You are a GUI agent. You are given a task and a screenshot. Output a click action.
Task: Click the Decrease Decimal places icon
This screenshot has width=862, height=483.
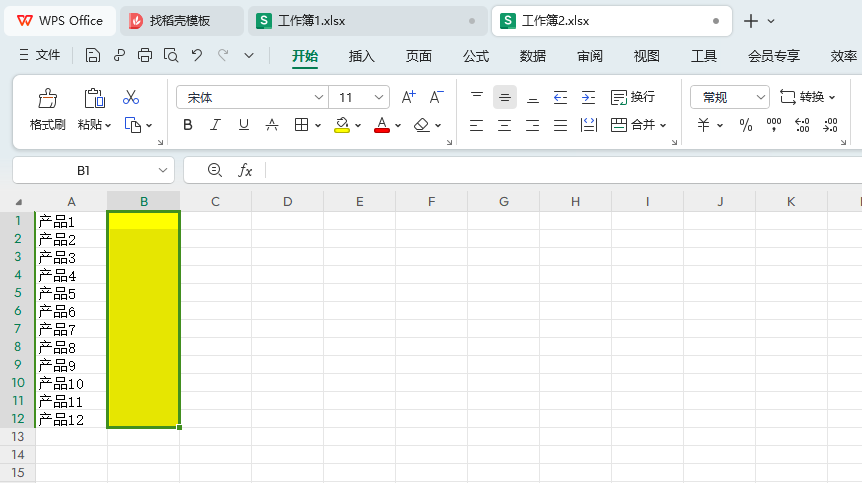830,125
